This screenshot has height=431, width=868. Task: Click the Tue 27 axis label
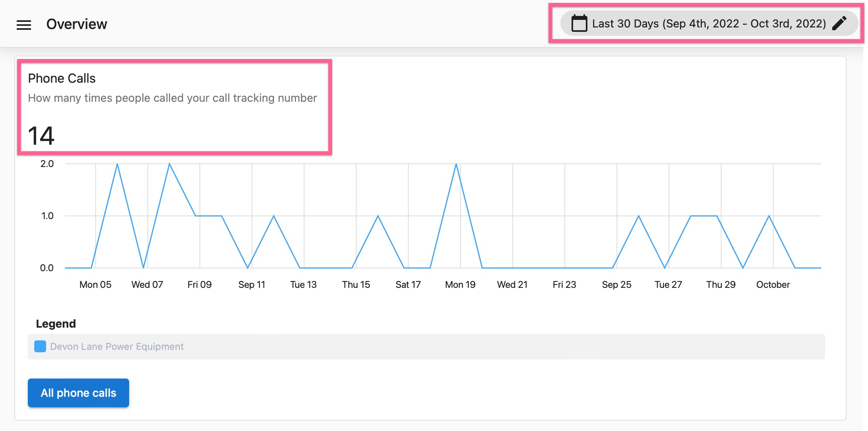click(x=668, y=285)
